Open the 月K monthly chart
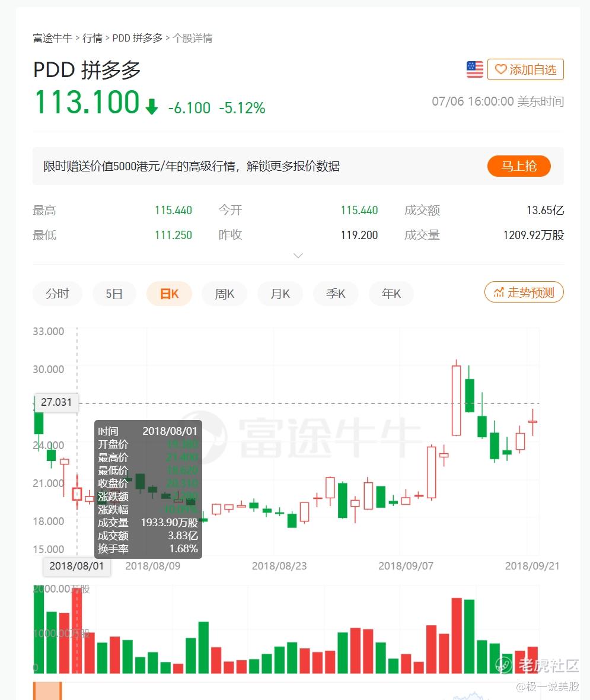The width and height of the screenshot is (590, 700). (280, 294)
